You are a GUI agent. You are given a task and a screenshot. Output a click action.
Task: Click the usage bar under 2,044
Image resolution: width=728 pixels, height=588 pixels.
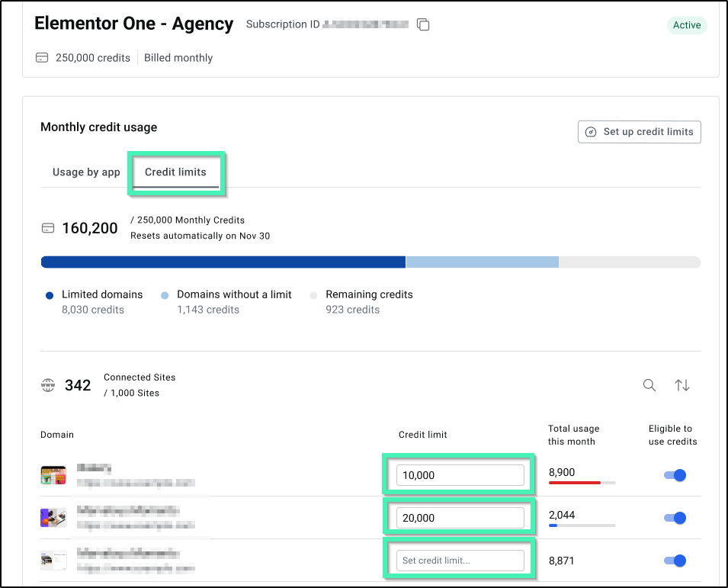(x=582, y=525)
